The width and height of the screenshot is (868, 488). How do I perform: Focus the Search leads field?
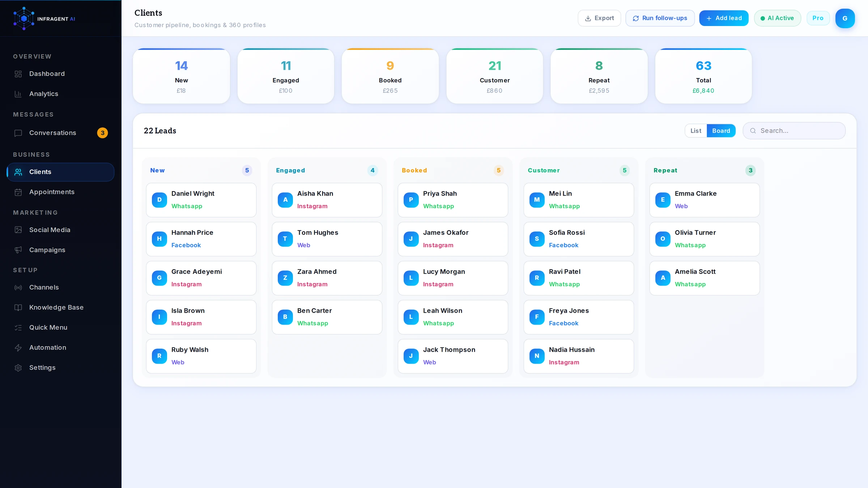tap(794, 131)
